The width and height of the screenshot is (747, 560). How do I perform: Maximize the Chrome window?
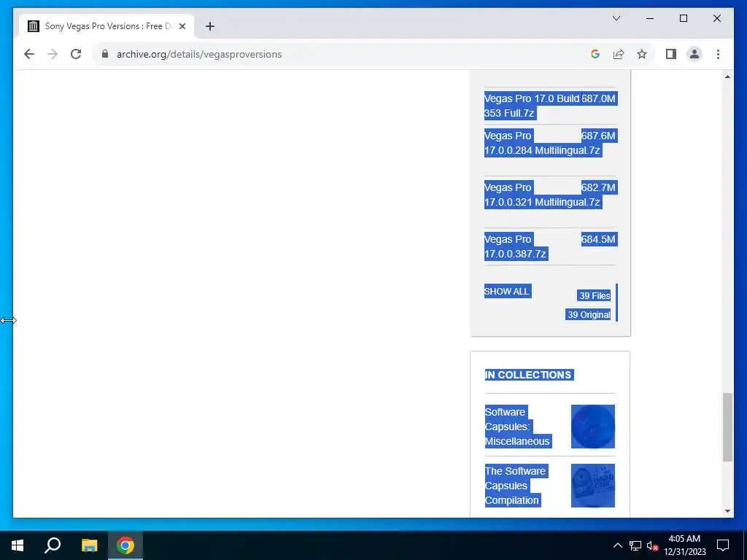point(683,18)
